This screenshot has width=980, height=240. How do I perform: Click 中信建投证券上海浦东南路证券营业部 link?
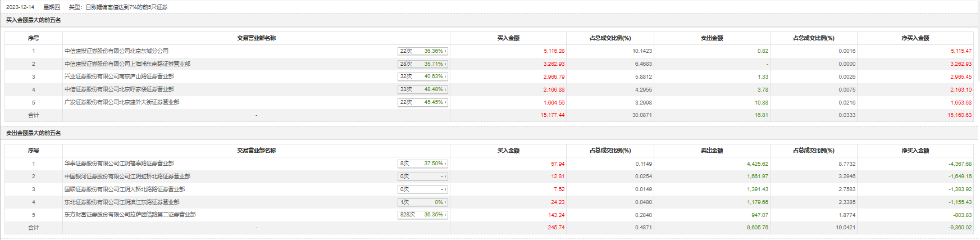[127, 64]
